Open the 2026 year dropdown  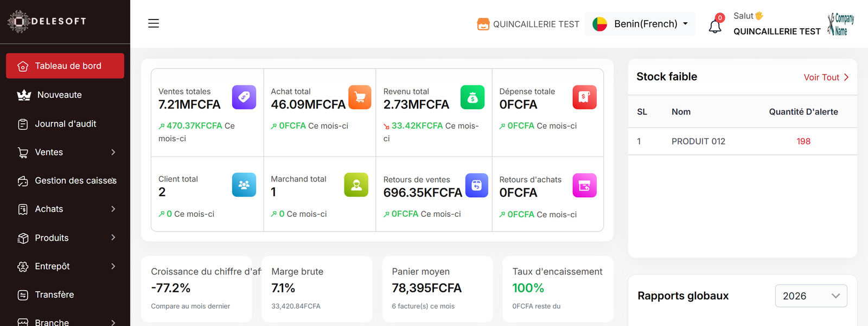click(811, 296)
